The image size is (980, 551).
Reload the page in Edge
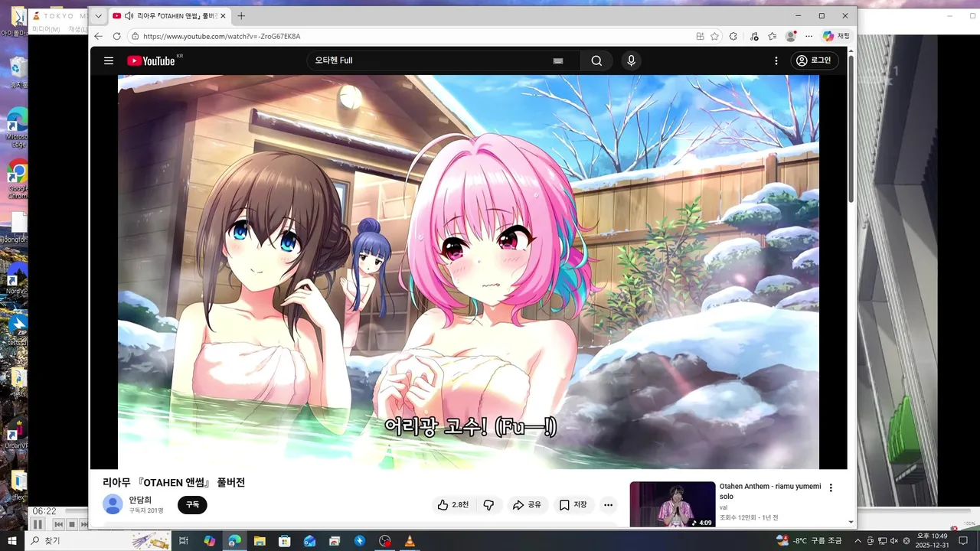click(116, 36)
